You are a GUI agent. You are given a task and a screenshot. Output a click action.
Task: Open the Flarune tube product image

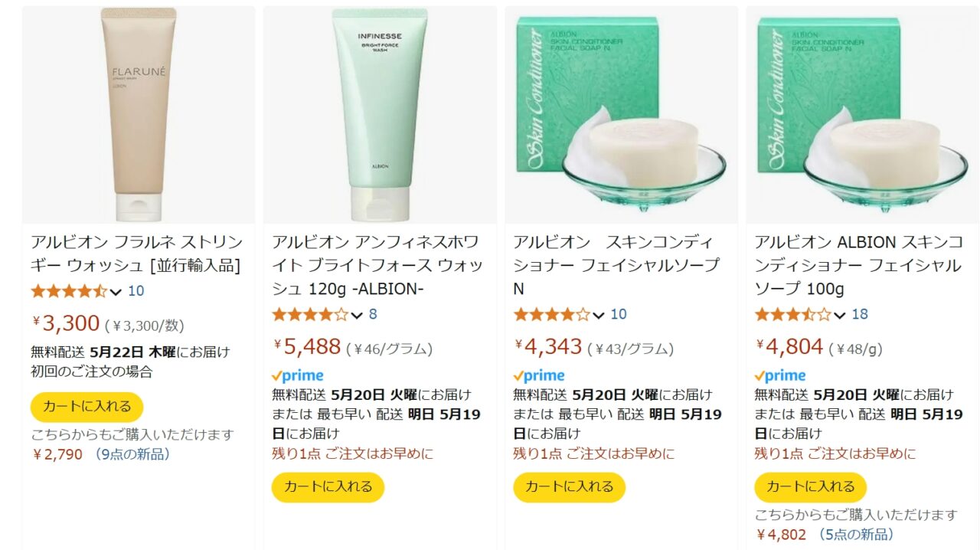coord(139,115)
